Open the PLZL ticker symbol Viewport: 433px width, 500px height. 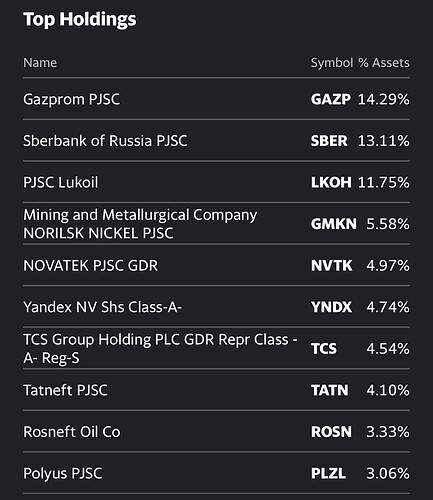(x=328, y=473)
